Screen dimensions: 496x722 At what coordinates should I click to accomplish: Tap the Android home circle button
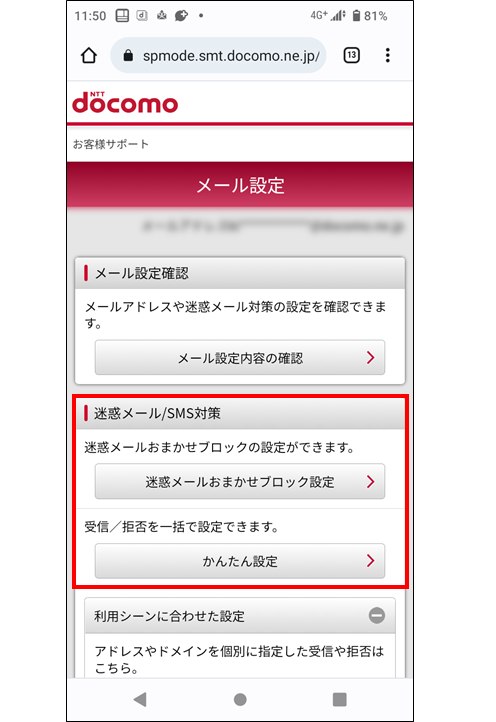pyautogui.click(x=240, y=699)
